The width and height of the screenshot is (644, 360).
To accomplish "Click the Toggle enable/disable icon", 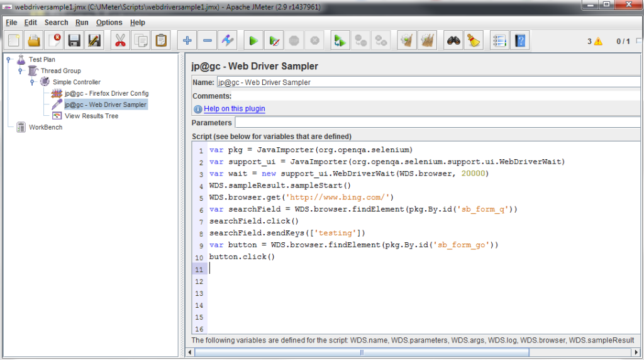I will 228,41.
